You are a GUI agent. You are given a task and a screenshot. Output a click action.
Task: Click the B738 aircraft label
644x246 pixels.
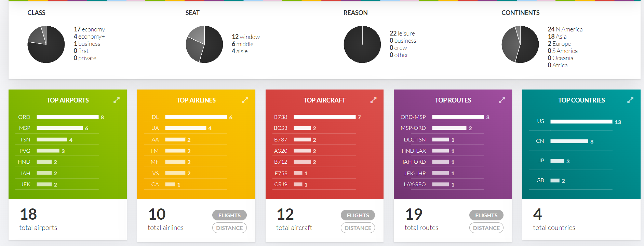coord(281,117)
